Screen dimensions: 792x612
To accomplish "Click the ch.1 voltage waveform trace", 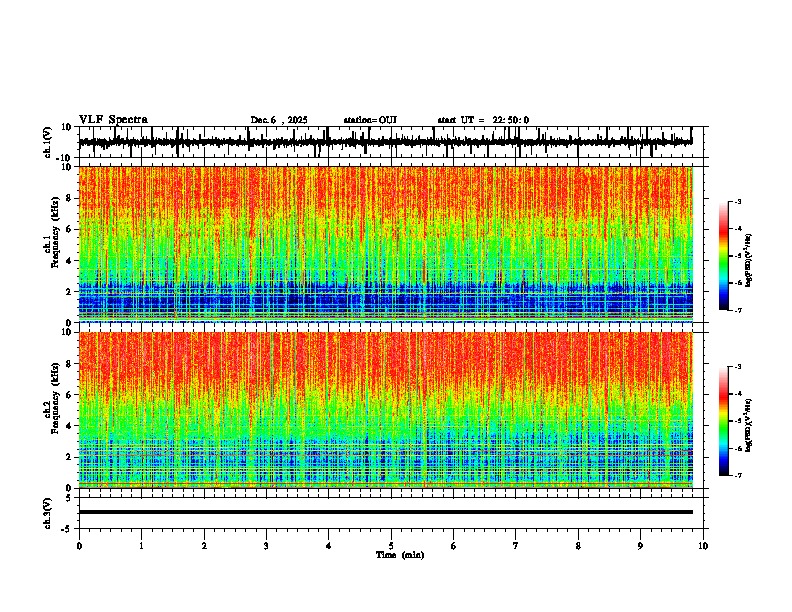I will (385, 142).
